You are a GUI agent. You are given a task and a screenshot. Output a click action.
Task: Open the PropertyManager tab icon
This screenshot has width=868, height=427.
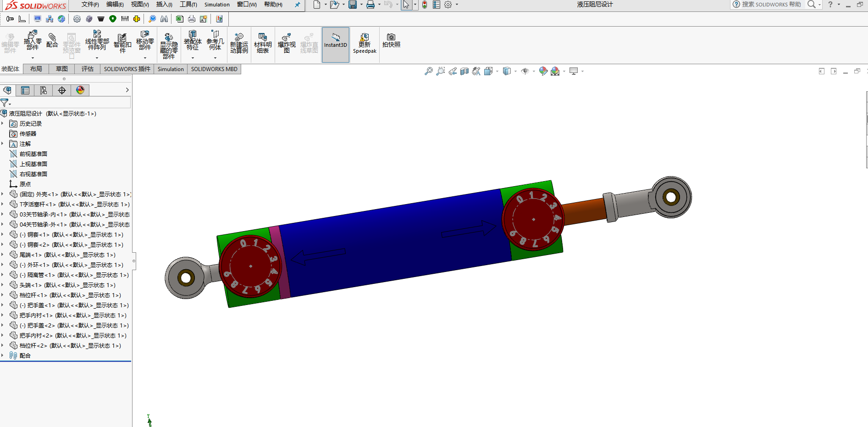pos(25,90)
